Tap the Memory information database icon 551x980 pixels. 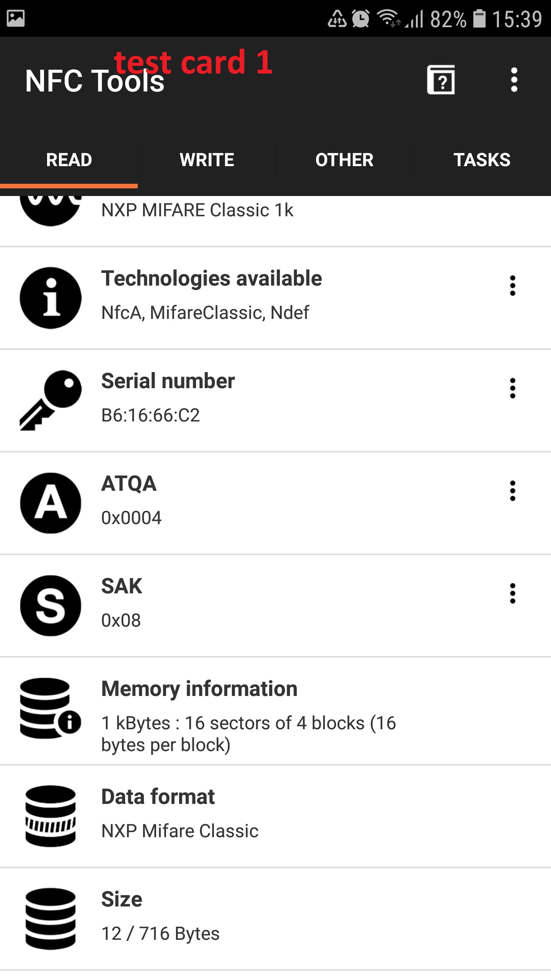pos(51,708)
